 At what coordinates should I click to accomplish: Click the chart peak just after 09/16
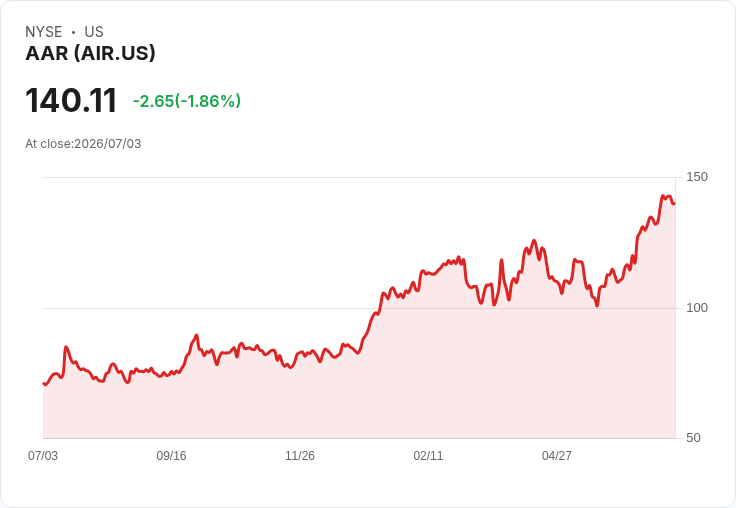[197, 335]
